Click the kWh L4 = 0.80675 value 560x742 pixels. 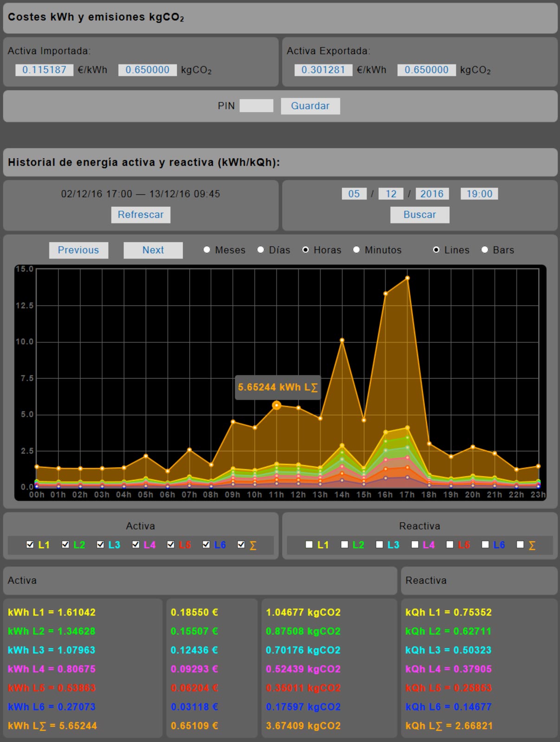(x=51, y=669)
